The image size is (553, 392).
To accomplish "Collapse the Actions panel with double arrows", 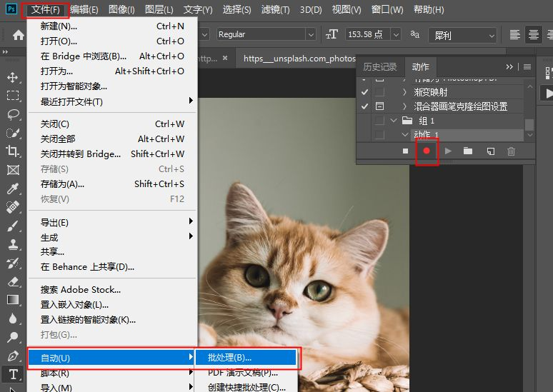I will (509, 66).
